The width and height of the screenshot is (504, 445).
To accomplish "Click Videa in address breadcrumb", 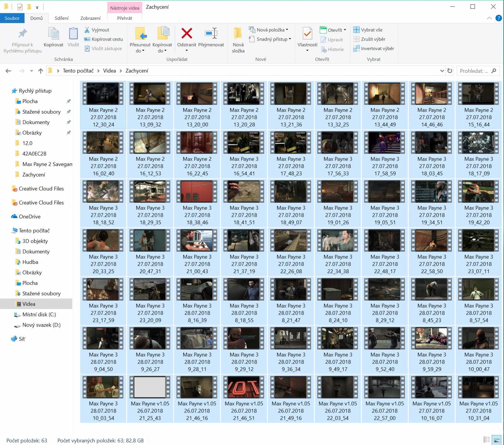I will point(109,71).
